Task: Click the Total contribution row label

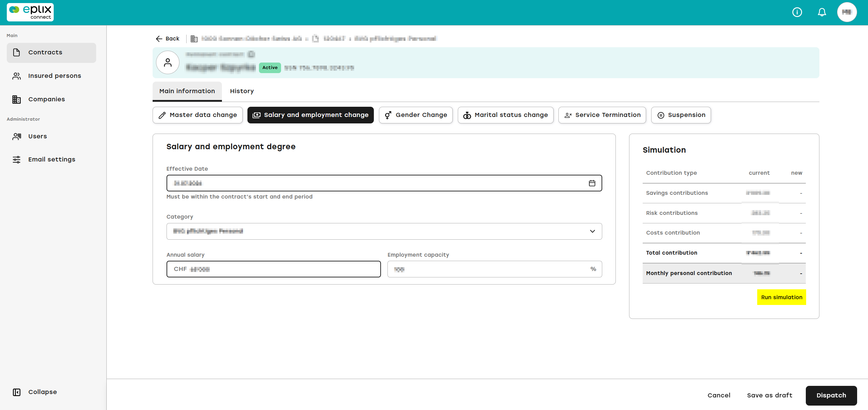Action: point(672,253)
